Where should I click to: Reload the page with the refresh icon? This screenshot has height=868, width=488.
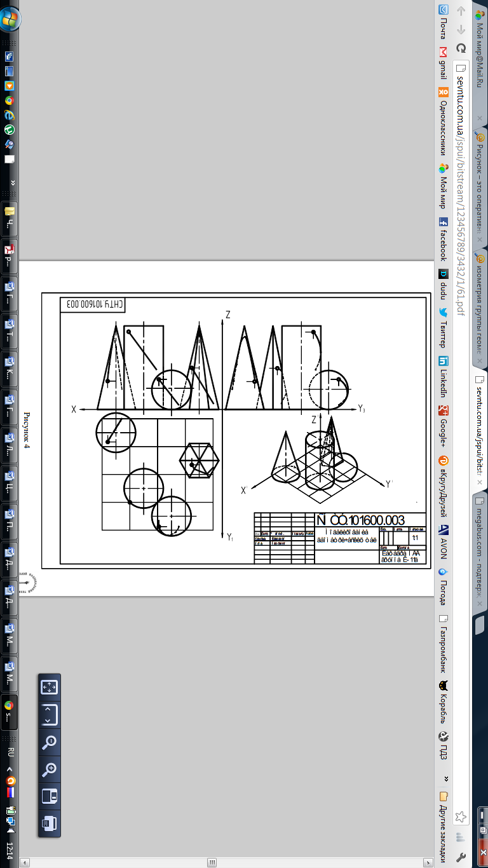461,48
